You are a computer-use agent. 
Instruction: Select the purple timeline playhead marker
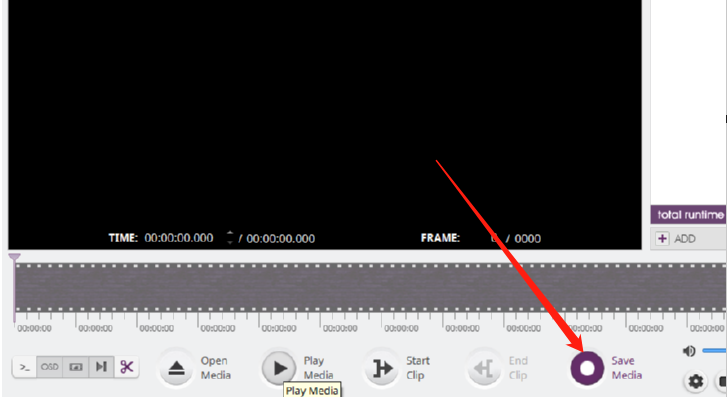pos(14,257)
